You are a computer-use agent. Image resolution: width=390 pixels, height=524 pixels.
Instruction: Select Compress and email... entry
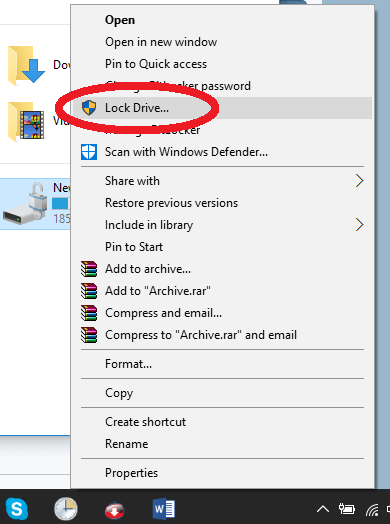pos(222,313)
